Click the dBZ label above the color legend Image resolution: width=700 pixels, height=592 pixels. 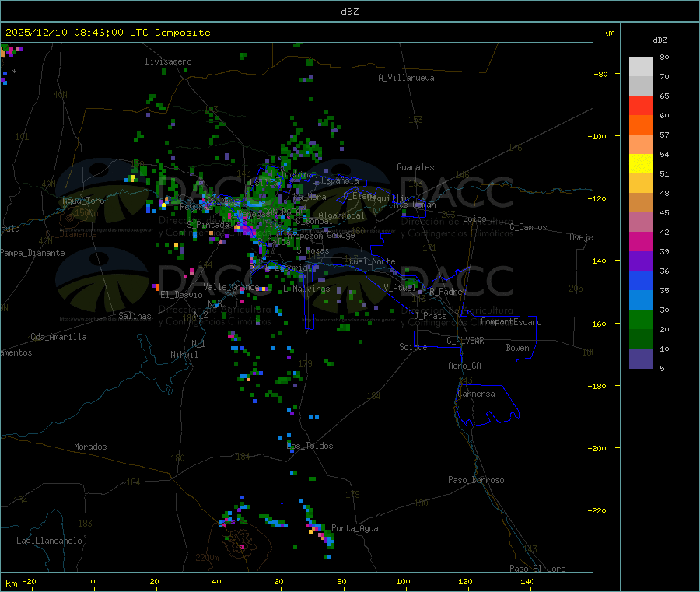point(660,40)
